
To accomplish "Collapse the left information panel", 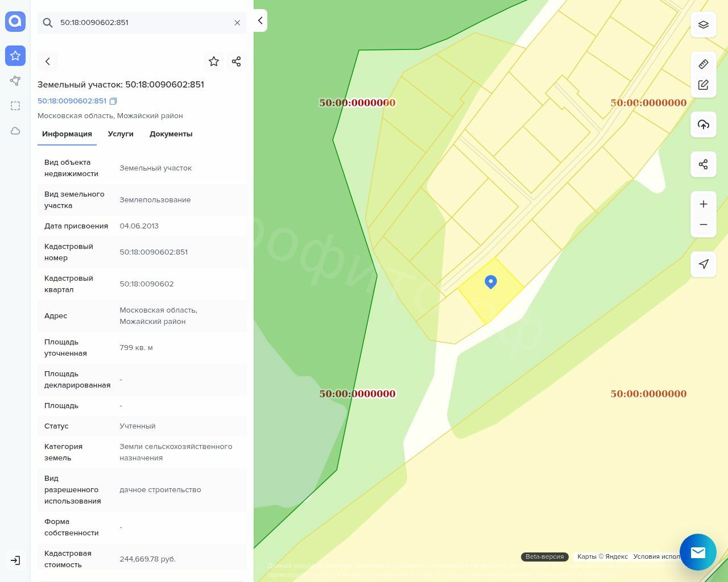I will [x=260, y=20].
